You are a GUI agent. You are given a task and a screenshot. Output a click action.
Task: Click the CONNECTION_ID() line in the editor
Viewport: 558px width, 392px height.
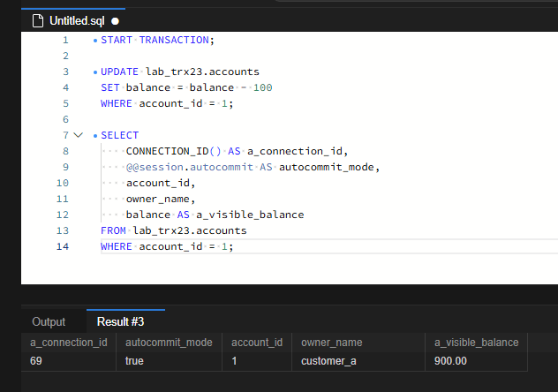[x=237, y=151]
